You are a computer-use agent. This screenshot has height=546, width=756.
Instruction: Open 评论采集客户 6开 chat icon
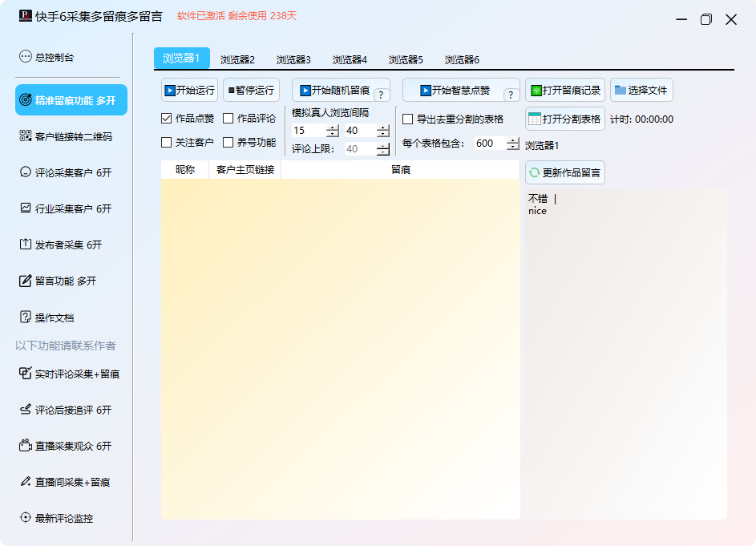point(25,172)
